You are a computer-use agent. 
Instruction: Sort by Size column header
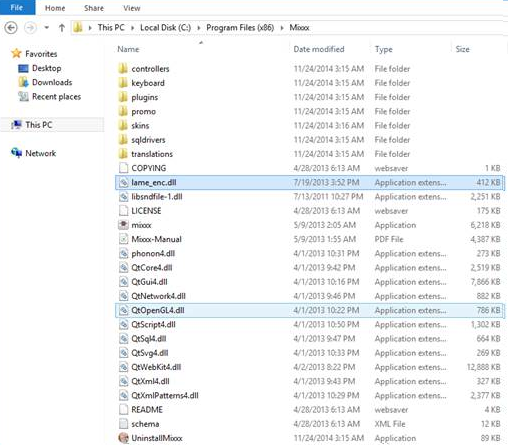[462, 49]
